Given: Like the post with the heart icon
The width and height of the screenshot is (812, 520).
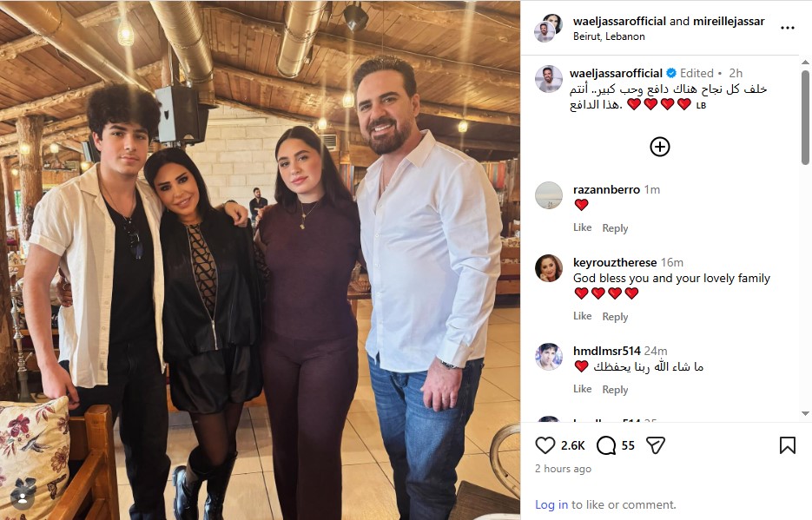Looking at the screenshot, I should pos(545,445).
